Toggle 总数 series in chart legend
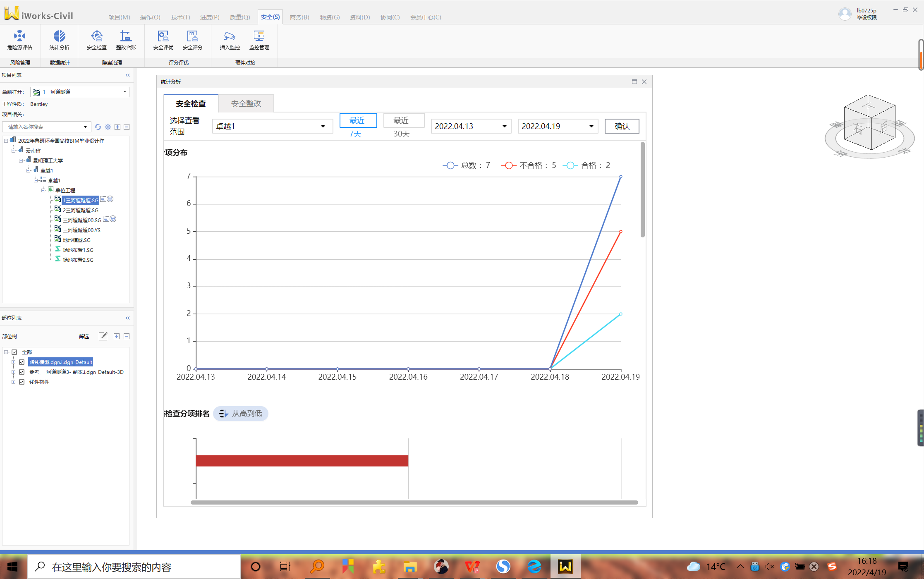The height and width of the screenshot is (579, 924). pyautogui.click(x=467, y=165)
